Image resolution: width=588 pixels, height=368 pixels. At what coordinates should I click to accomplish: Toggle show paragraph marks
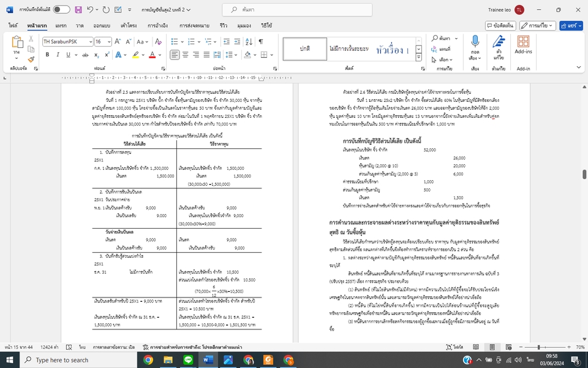(x=261, y=42)
